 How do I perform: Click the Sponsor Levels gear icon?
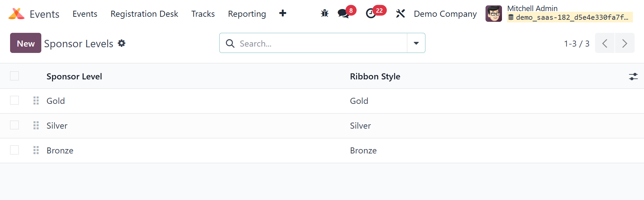point(122,43)
